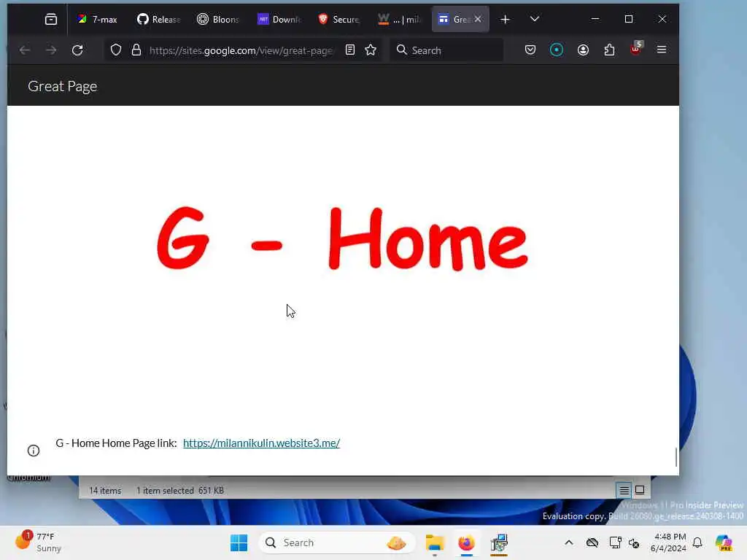
Task: Switch to the Bloons tab
Action: 218,19
